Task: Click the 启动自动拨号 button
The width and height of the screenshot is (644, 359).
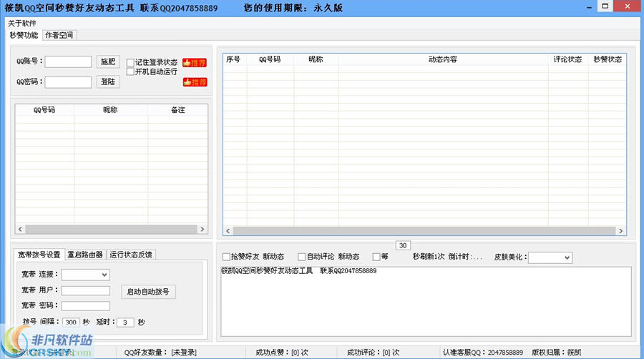Action: click(x=149, y=292)
